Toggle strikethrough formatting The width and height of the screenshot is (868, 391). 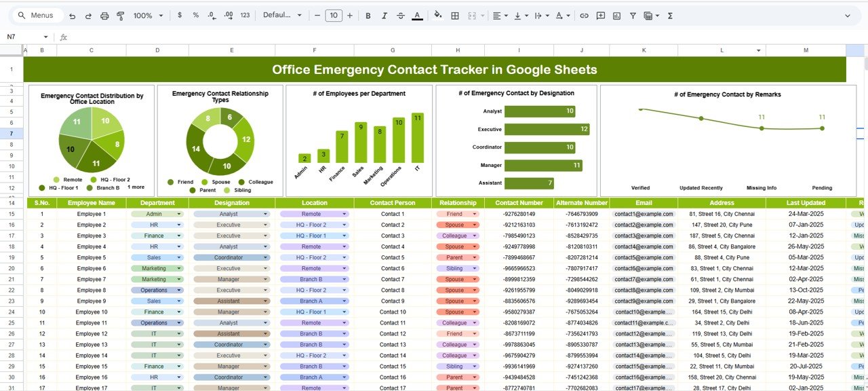(x=401, y=15)
